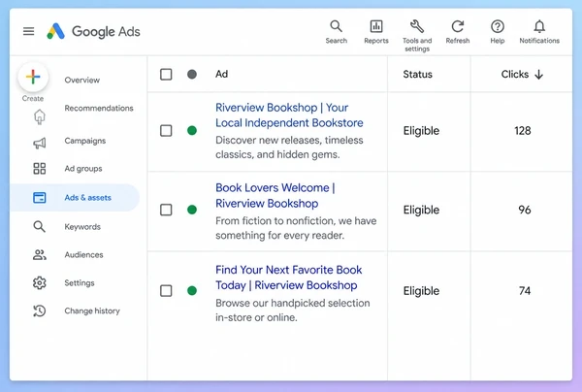
Task: Tick the select-all ads header checkbox
Action: pos(166,75)
